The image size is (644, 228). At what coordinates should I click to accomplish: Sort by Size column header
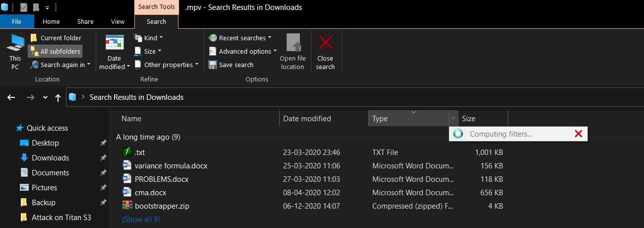(483, 119)
